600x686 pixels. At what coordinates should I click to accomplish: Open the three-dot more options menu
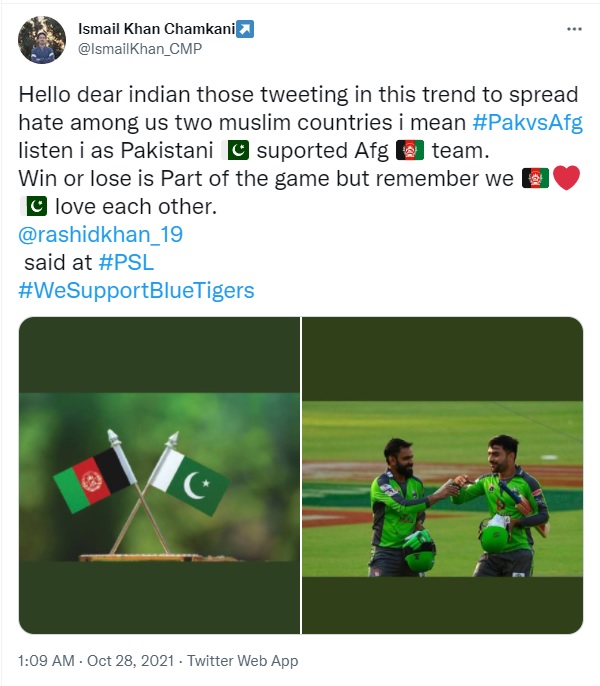(574, 29)
